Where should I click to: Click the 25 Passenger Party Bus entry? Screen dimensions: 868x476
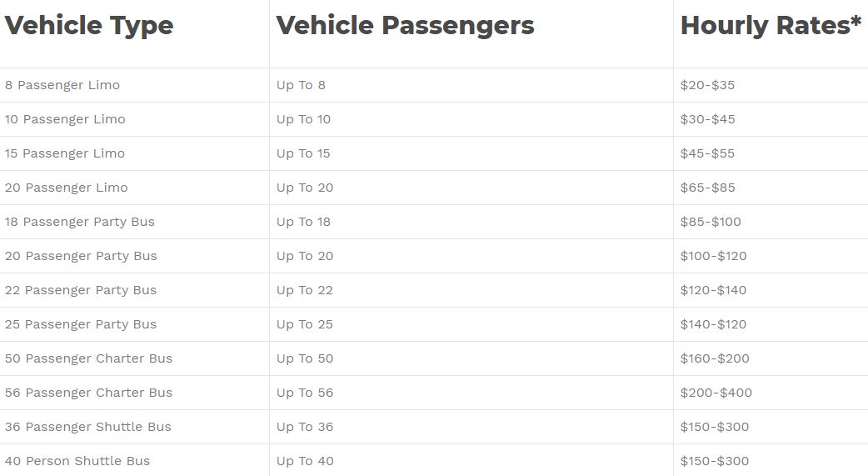[x=81, y=324]
